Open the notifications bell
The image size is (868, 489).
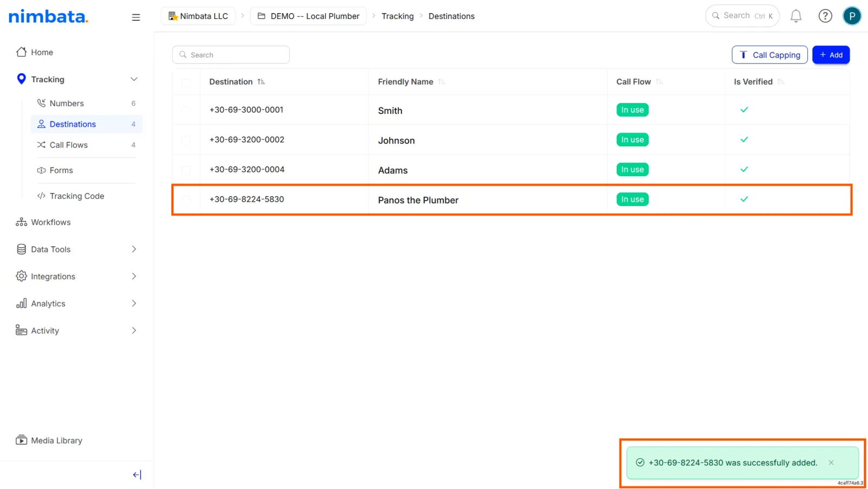tap(796, 16)
